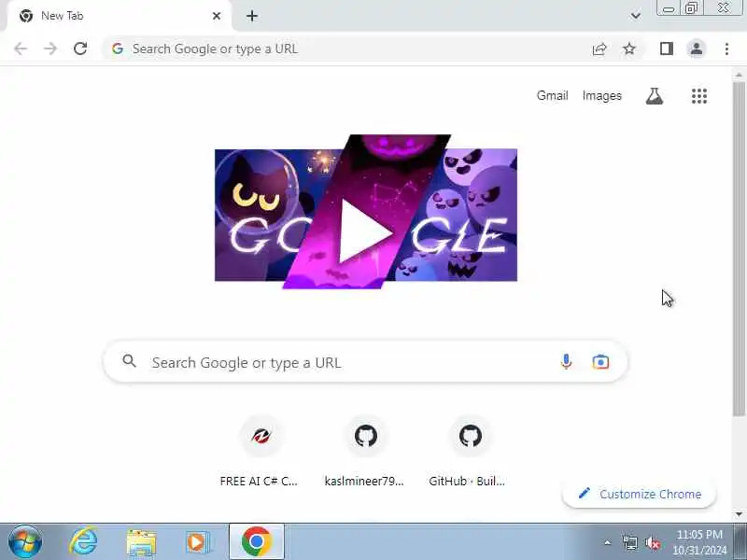
Task: Open the Google apps grid
Action: (698, 96)
